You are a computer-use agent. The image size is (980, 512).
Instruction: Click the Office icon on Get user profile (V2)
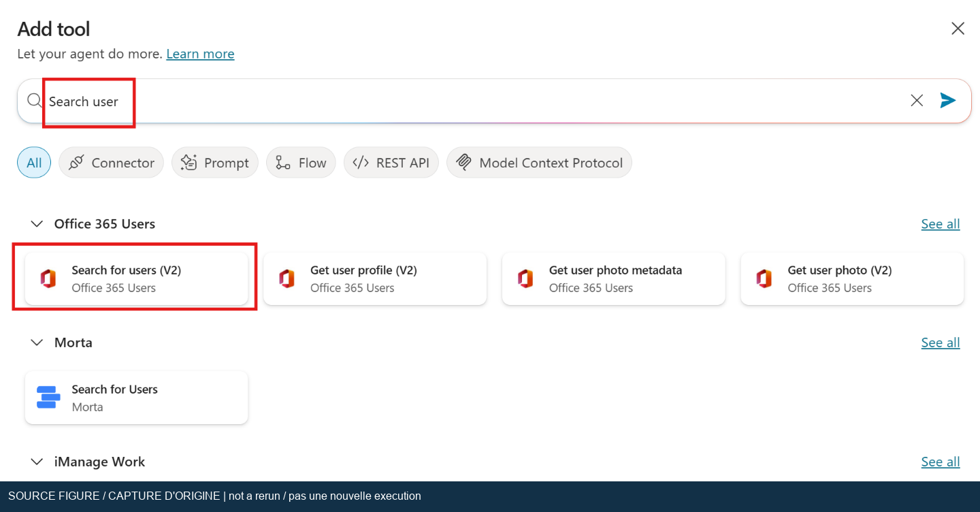pos(287,278)
